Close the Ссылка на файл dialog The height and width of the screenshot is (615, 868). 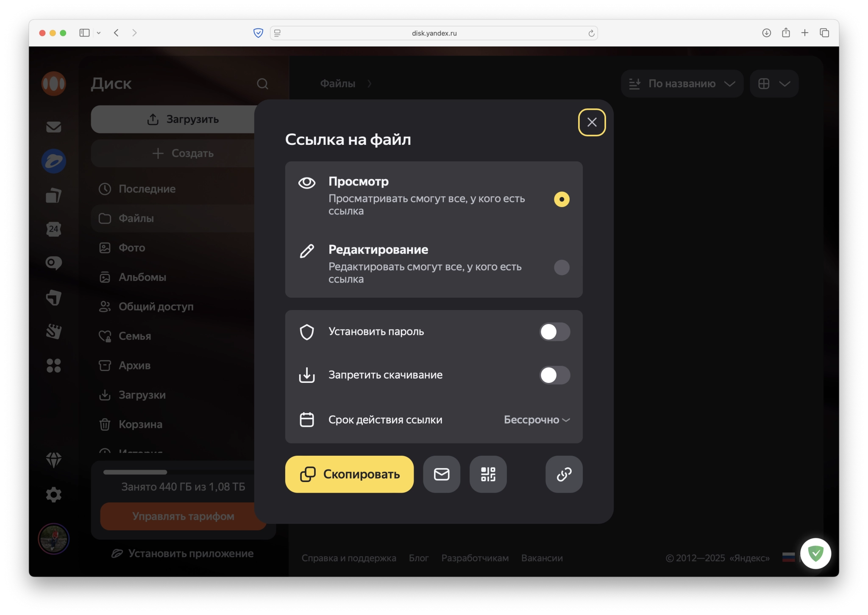point(592,122)
